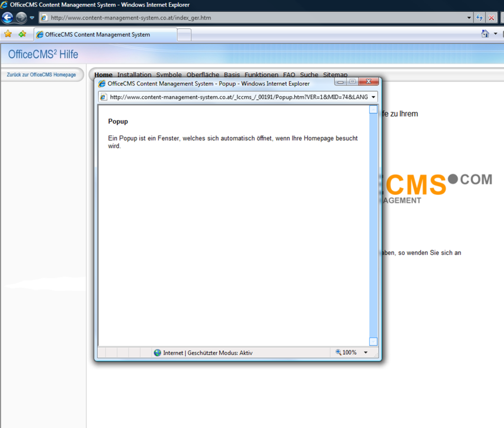Open the Oberfläche menu item
504x428 pixels.
point(203,74)
